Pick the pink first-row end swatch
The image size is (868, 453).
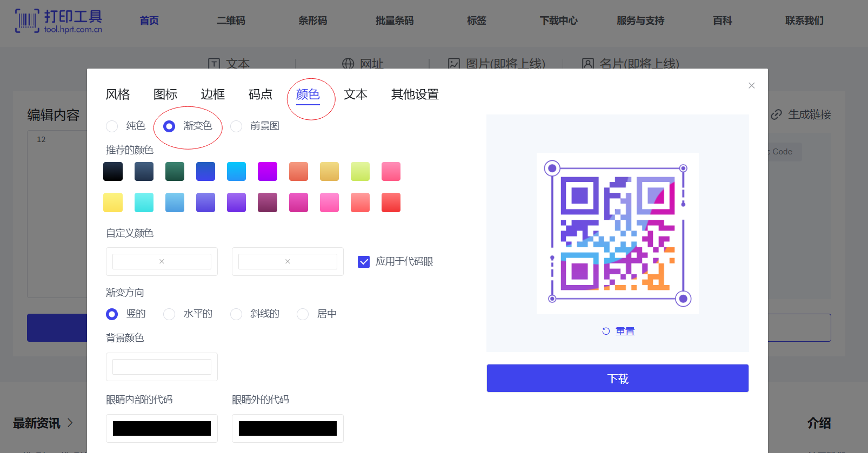[x=391, y=172]
